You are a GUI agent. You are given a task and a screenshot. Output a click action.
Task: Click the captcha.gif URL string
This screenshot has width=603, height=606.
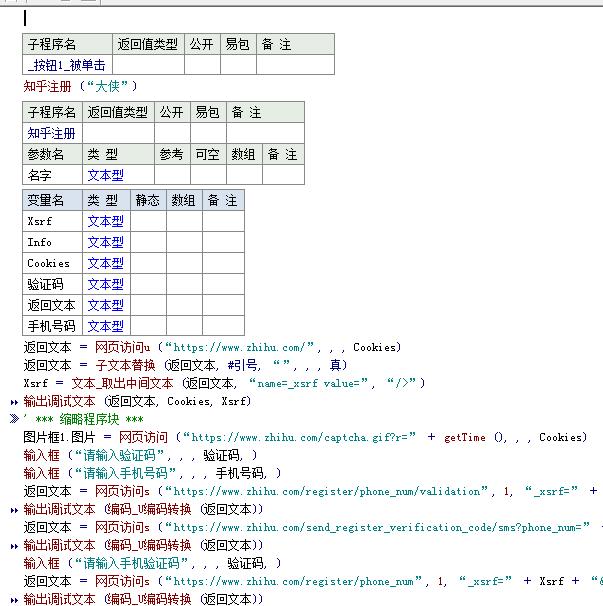[x=299, y=437]
